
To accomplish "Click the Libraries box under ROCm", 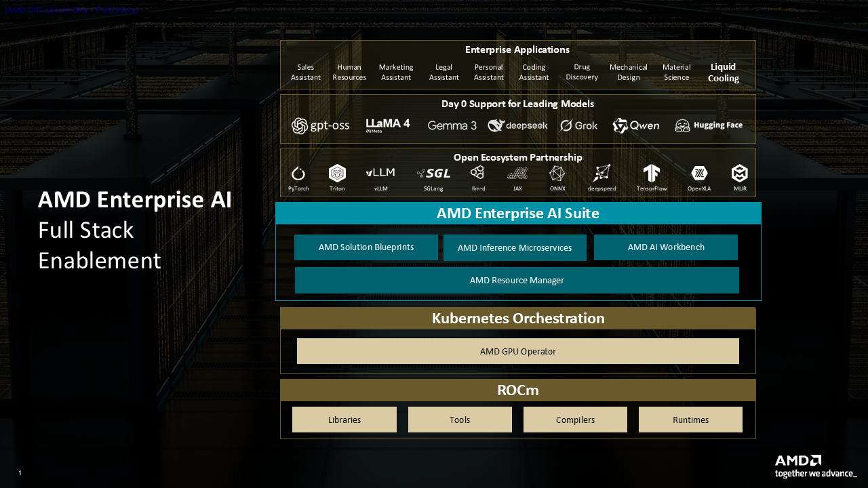I will (x=344, y=419).
